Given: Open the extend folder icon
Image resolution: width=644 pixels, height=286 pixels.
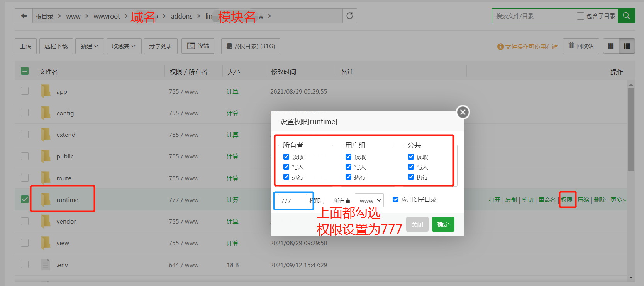Looking at the screenshot, I should coord(46,134).
